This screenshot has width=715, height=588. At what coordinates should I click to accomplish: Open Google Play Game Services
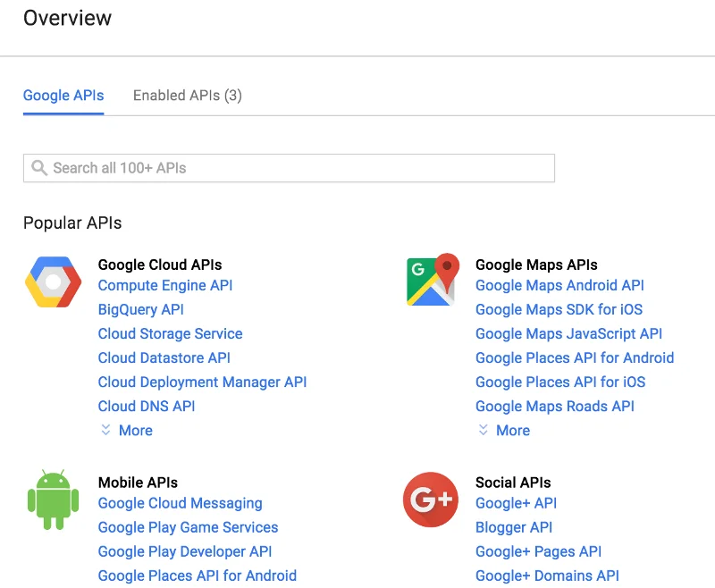[x=188, y=527]
